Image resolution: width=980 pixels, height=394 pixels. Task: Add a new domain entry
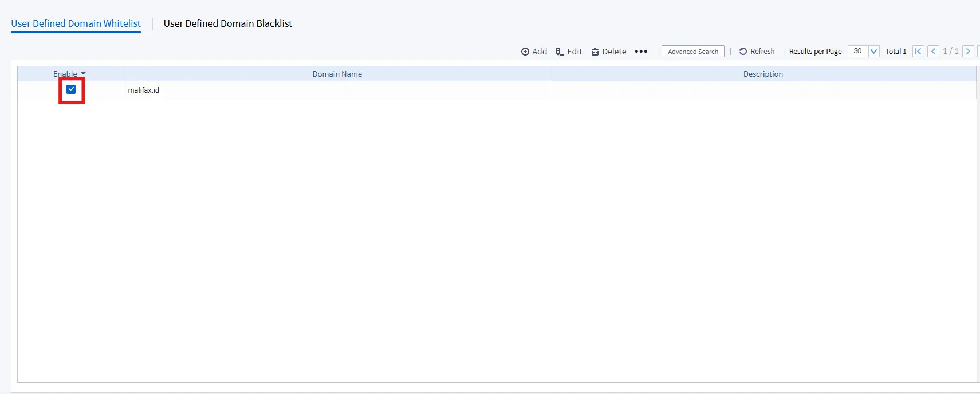tap(534, 52)
